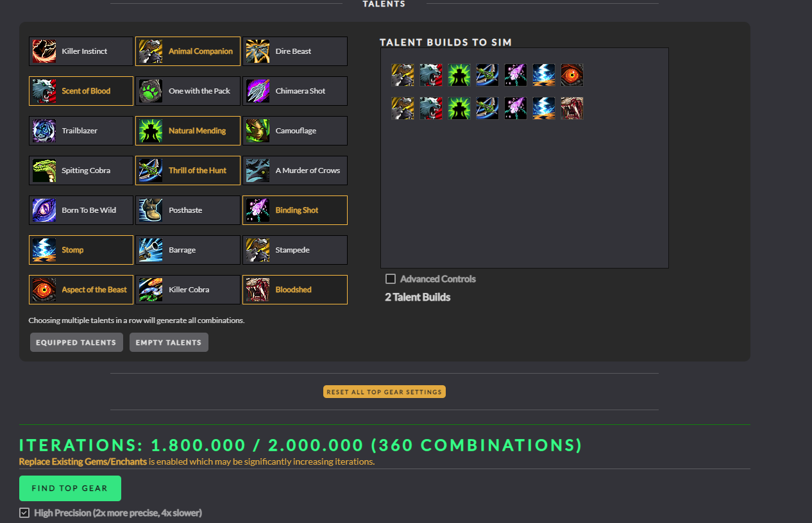Select the Posthaste boot icon
Screen dimensions: 812x523
[151, 210]
